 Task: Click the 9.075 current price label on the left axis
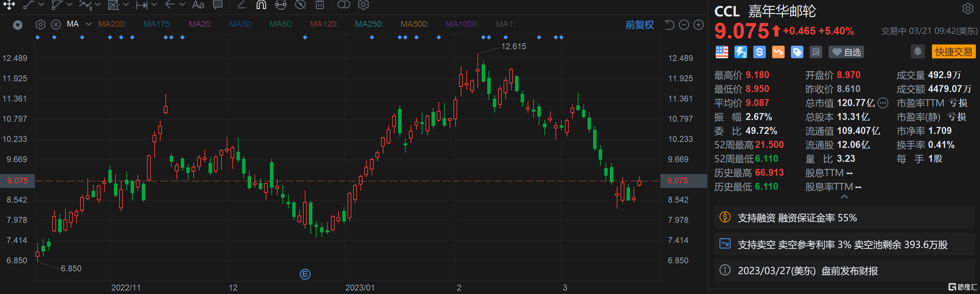point(17,181)
